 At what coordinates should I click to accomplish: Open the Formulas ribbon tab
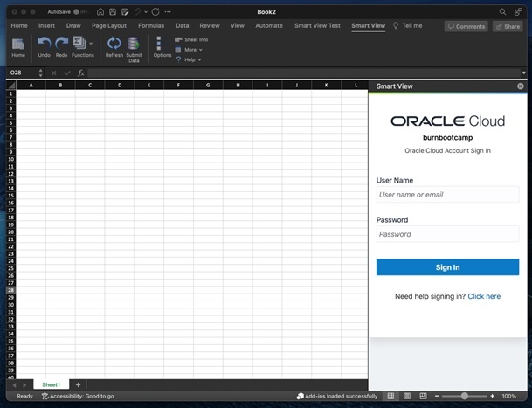[x=150, y=26]
